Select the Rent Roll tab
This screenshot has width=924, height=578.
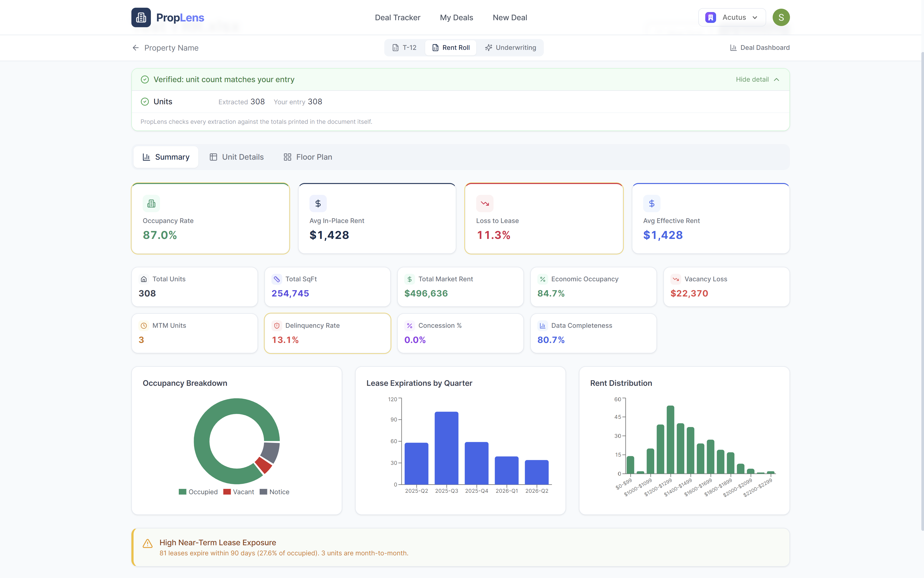point(450,48)
